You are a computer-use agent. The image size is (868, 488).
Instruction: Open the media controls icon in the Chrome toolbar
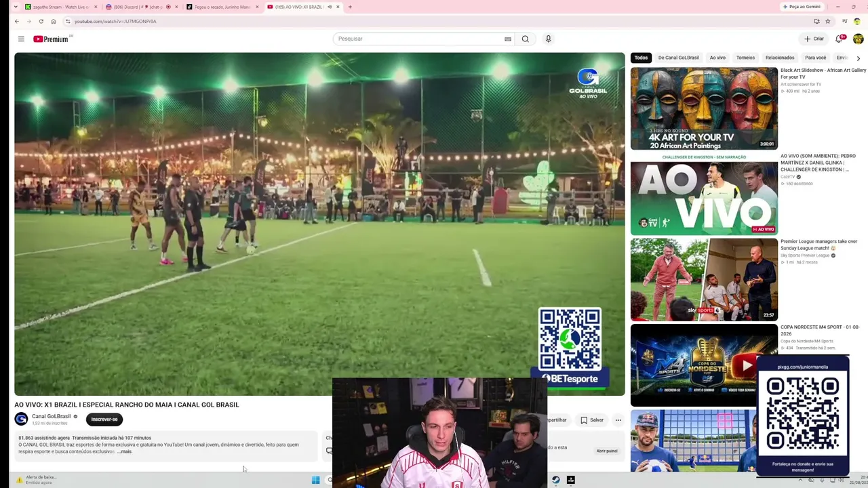point(845,22)
